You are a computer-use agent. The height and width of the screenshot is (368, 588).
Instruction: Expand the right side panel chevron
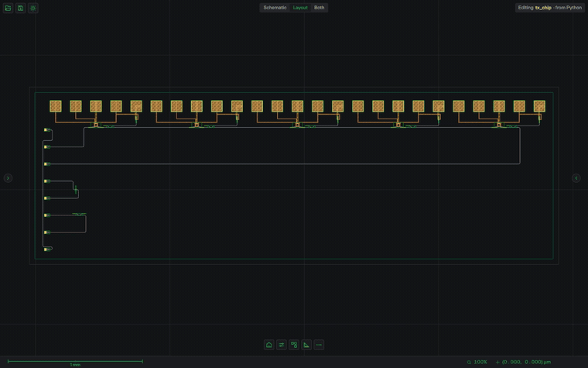click(x=576, y=178)
